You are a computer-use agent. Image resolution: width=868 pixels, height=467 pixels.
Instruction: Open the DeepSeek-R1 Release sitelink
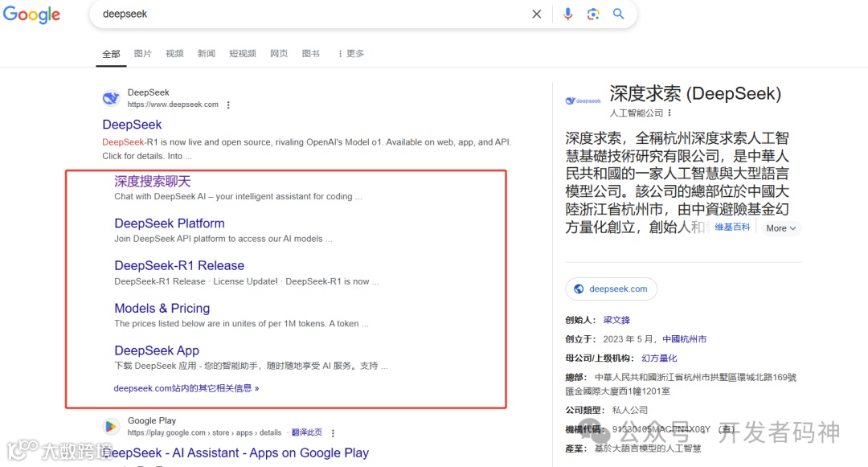point(179,265)
